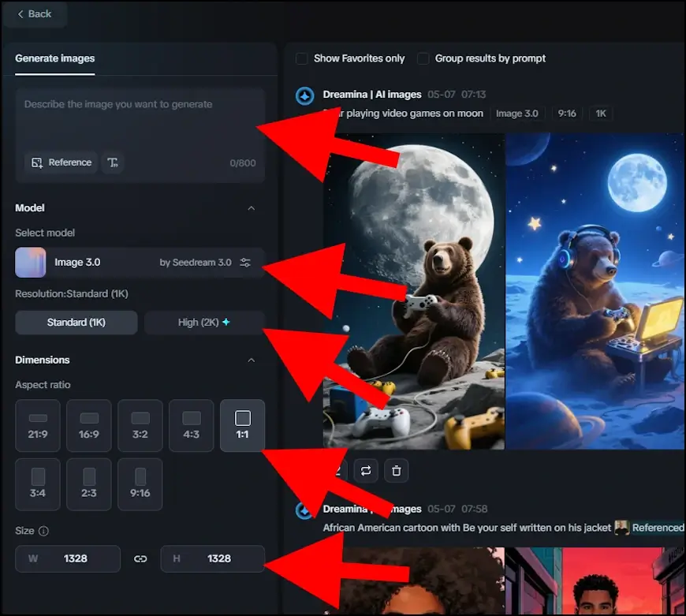Click the Referenced image link
This screenshot has height=616, width=686.
click(x=651, y=528)
